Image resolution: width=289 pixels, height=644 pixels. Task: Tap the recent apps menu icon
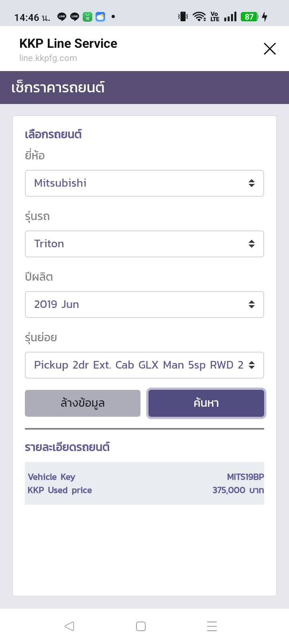point(212,626)
